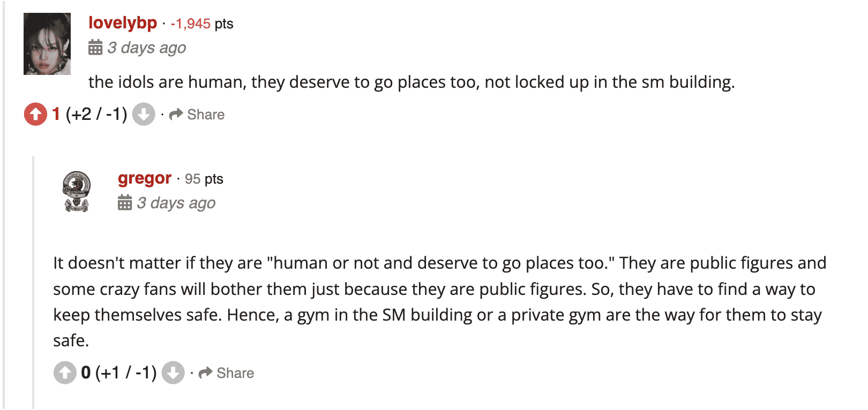Click gregor's 95 pts score
The image size is (868, 410).
(204, 178)
